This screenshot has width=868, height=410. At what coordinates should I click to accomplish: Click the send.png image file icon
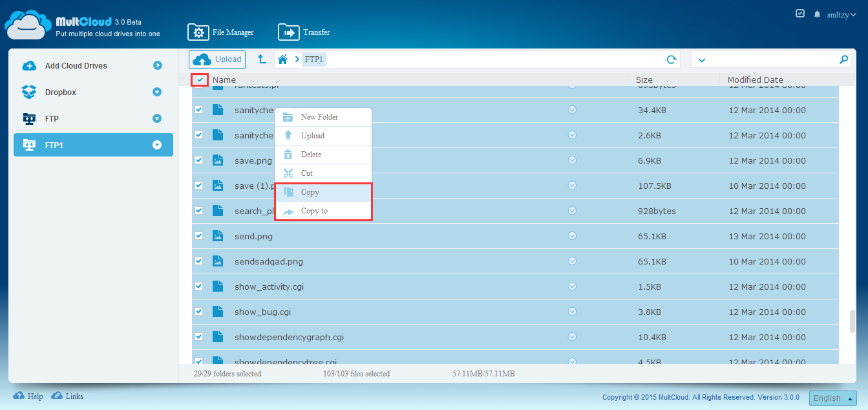click(218, 236)
